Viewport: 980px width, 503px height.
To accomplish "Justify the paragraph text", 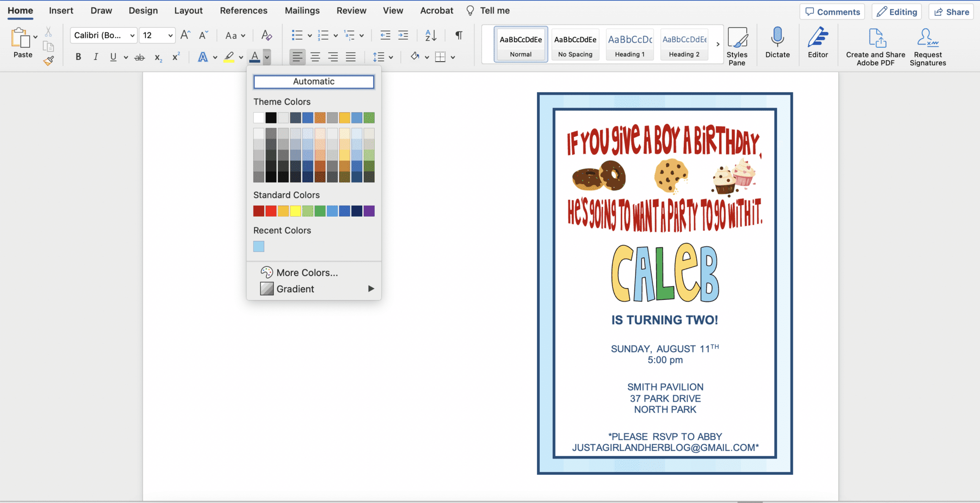I will tap(351, 57).
